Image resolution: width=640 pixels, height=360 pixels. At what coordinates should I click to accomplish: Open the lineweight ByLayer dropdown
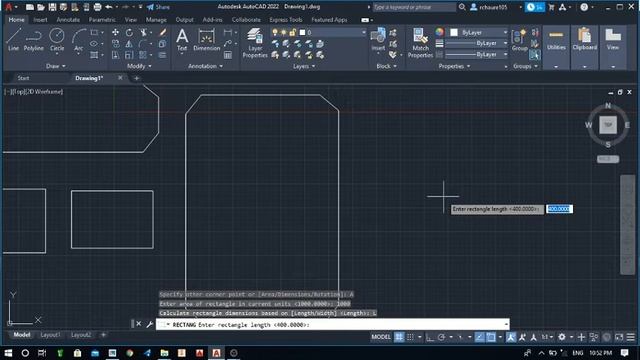click(x=476, y=43)
